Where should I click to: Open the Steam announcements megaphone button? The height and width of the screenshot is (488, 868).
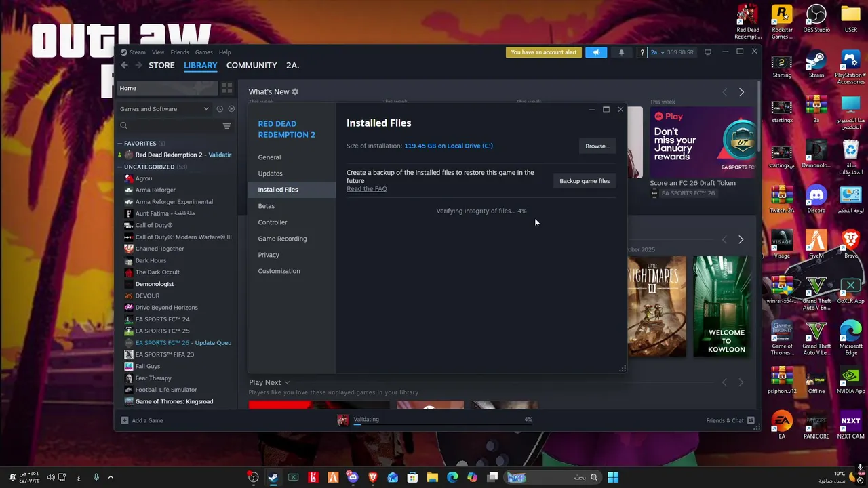tap(596, 52)
